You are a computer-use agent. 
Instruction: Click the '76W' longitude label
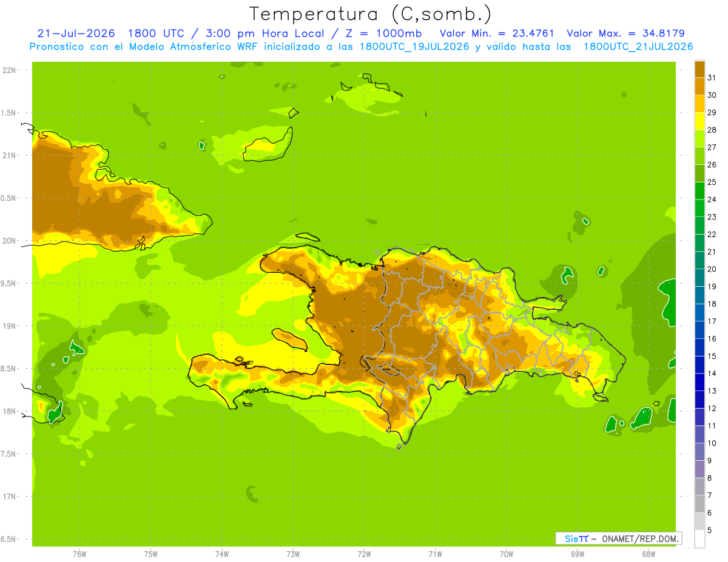point(79,554)
